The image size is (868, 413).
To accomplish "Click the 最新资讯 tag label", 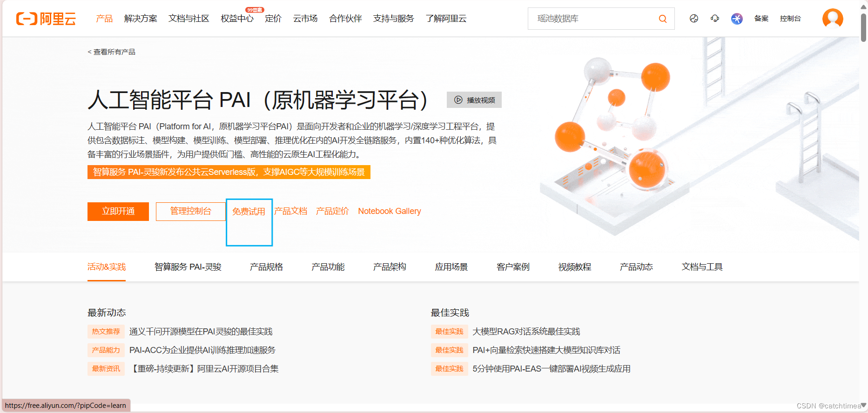I will coord(106,369).
